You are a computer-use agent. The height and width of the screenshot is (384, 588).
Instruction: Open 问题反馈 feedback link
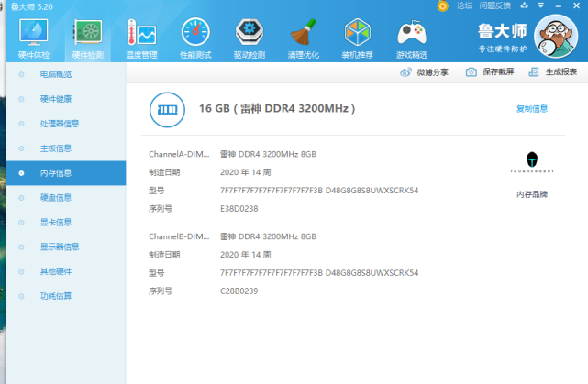pos(495,5)
